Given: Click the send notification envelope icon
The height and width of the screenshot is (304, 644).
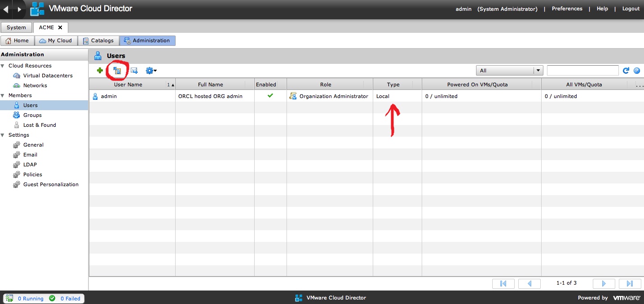Looking at the screenshot, I should point(134,71).
